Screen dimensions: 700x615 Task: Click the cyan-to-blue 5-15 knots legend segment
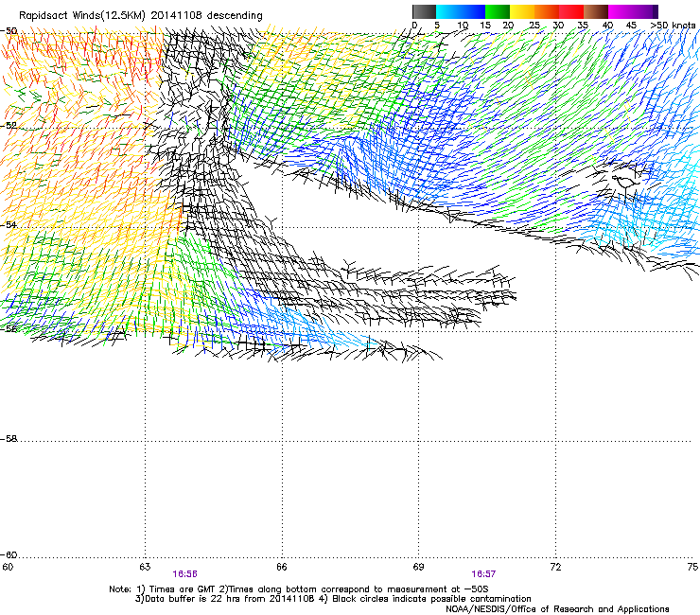coord(460,11)
